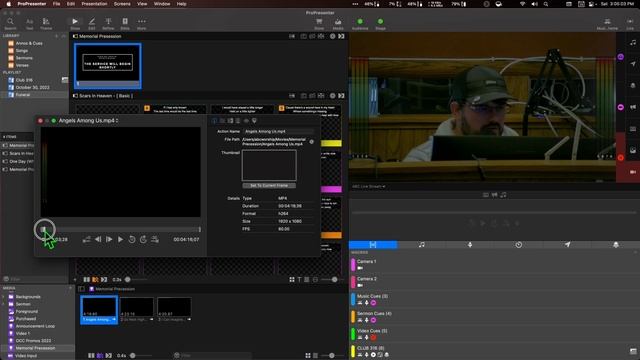The image size is (640, 360).
Task: Step forward one frame in video inspector
Action: 109,240
